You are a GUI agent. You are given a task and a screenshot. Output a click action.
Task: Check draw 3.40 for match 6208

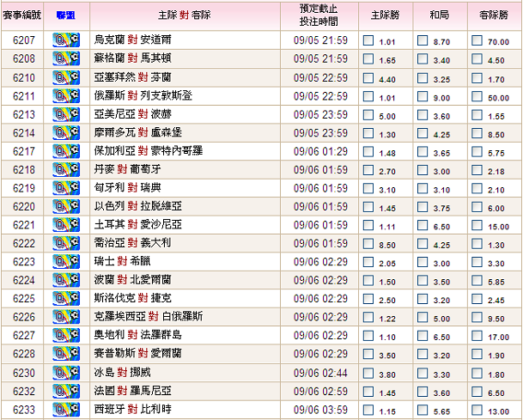coord(423,59)
